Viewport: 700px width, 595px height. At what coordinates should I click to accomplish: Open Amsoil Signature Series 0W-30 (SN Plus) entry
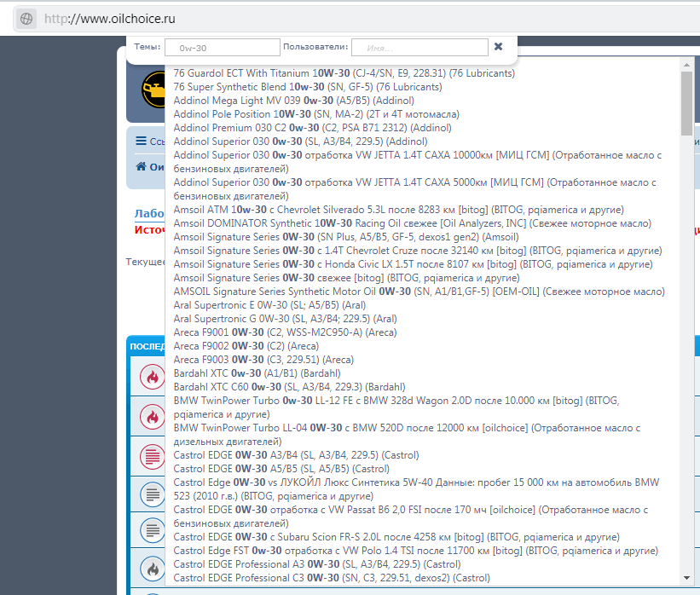346,237
